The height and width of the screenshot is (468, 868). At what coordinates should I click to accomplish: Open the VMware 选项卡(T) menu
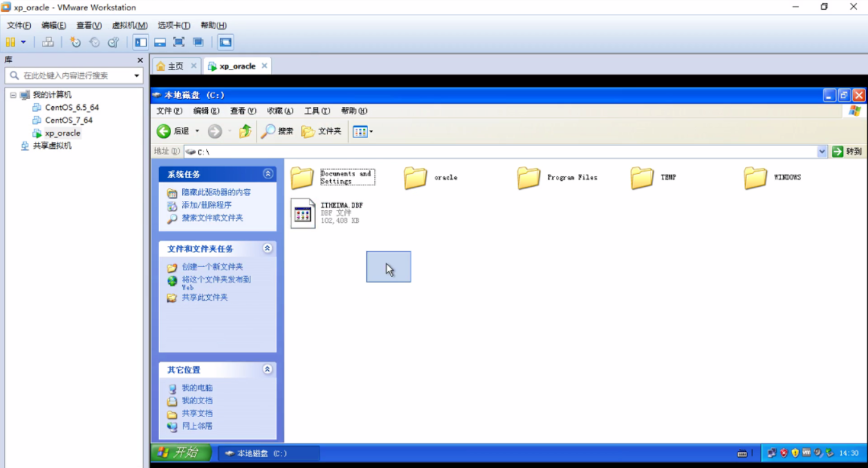[174, 26]
